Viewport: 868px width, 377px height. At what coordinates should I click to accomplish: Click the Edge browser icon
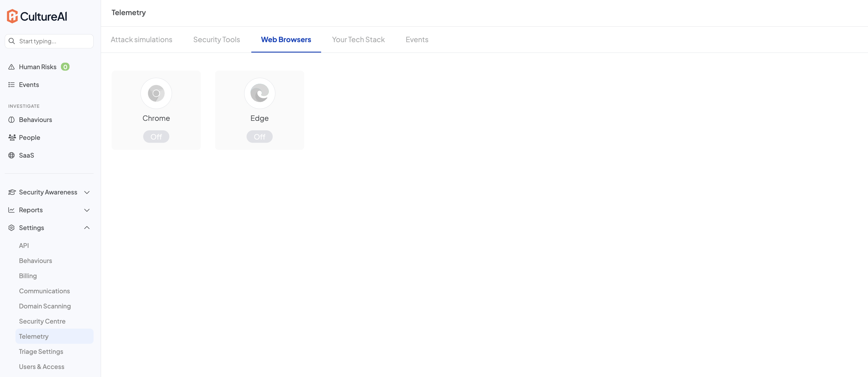(259, 93)
